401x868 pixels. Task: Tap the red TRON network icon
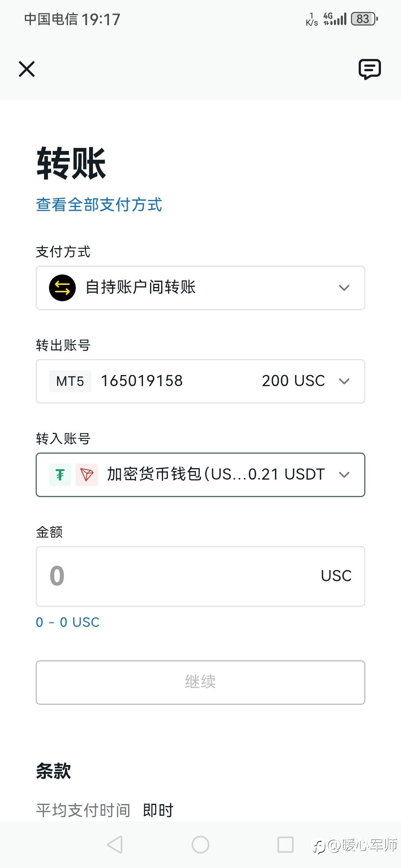pyautogui.click(x=87, y=475)
